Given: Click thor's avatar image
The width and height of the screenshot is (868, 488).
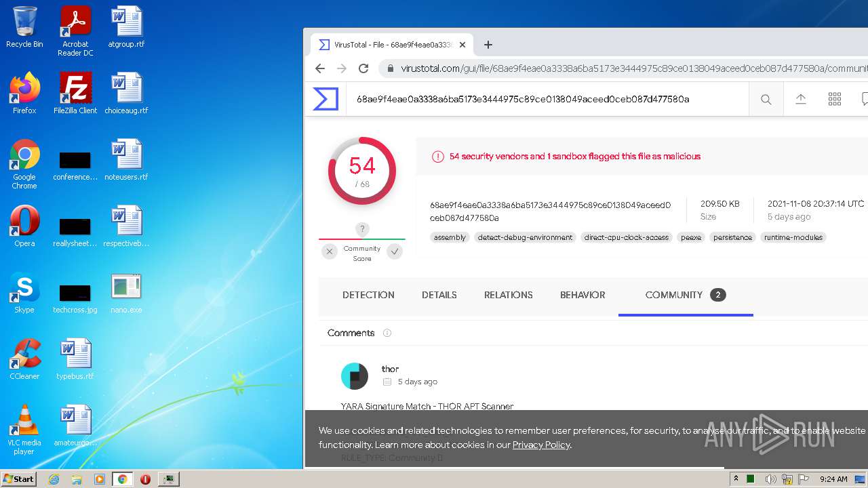Looking at the screenshot, I should pyautogui.click(x=355, y=376).
